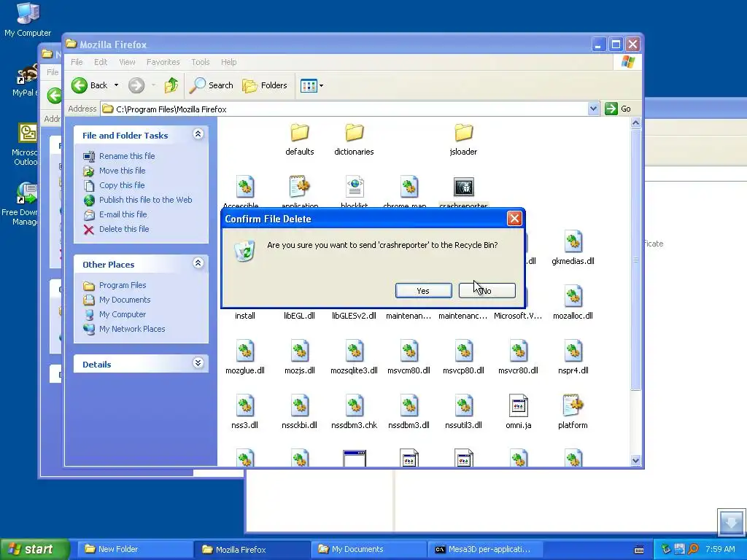Select the nssutil3.dll file
747x560 pixels.
pyautogui.click(x=463, y=413)
